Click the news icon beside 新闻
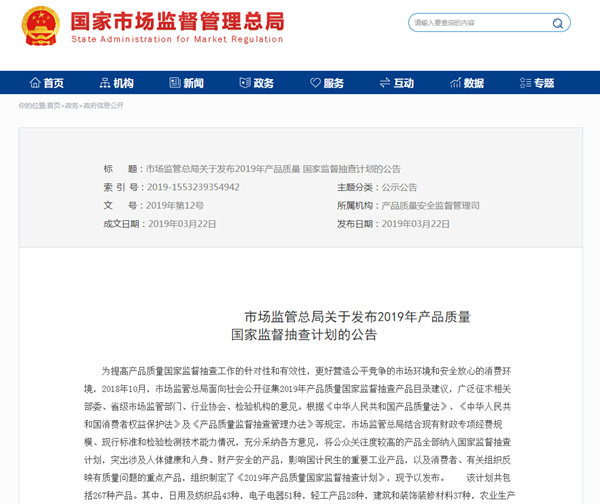Viewport: 600px width, 504px height. coord(175,83)
